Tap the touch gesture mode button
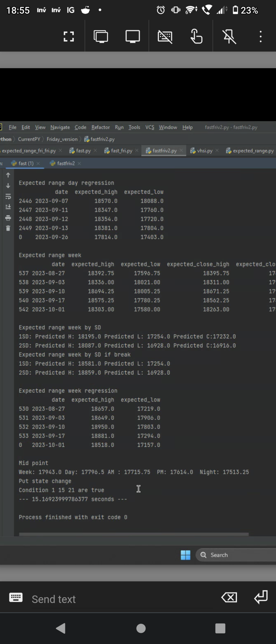This screenshot has height=644, width=276. 197,37
